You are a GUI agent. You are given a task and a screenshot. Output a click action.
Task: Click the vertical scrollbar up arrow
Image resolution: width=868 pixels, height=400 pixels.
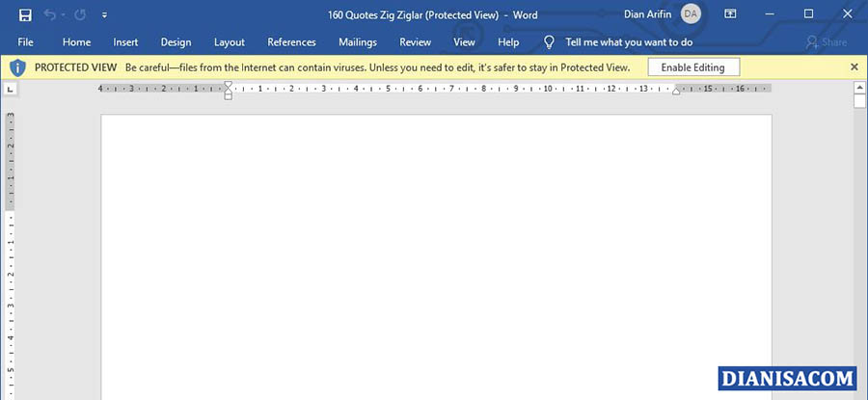(x=859, y=87)
